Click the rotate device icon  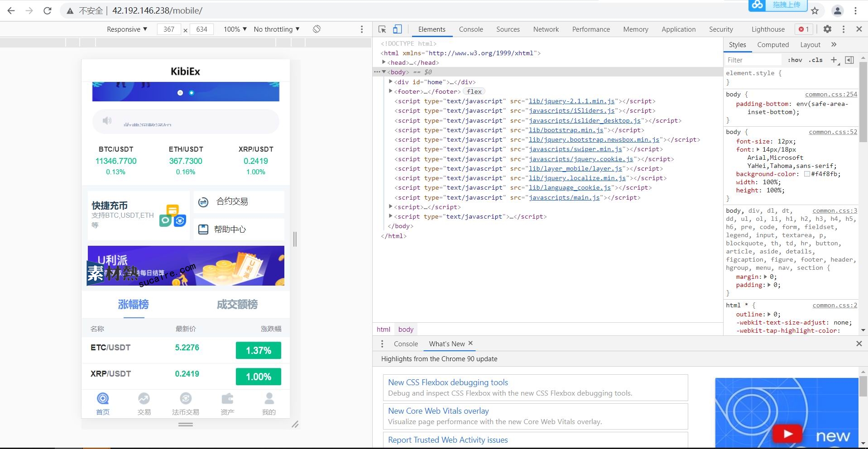click(x=317, y=29)
